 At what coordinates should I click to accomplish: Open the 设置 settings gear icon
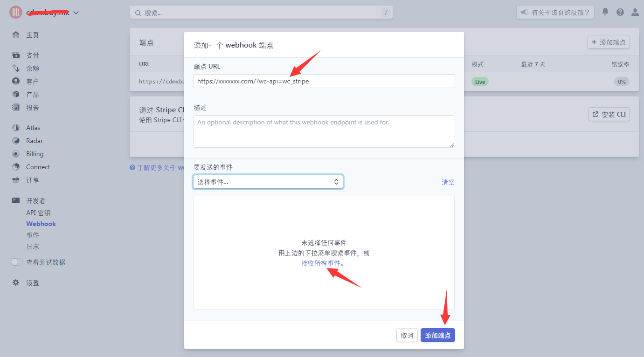pyautogui.click(x=16, y=283)
